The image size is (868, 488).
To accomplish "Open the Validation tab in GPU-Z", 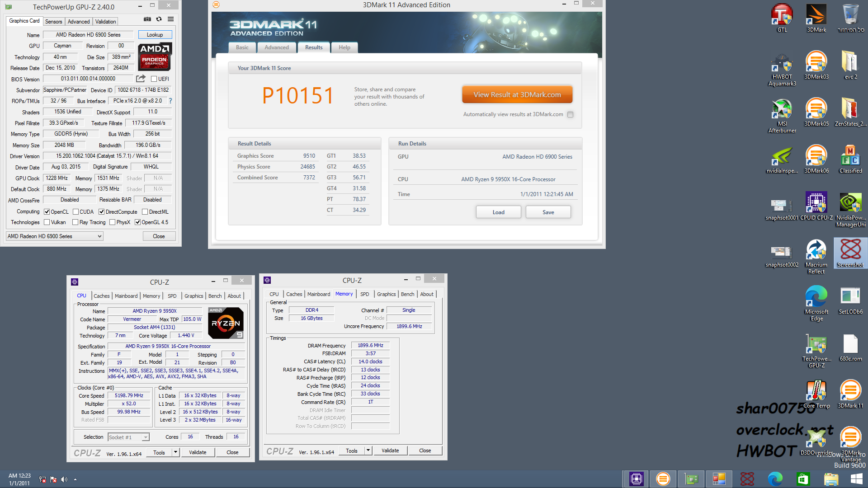I will click(106, 21).
